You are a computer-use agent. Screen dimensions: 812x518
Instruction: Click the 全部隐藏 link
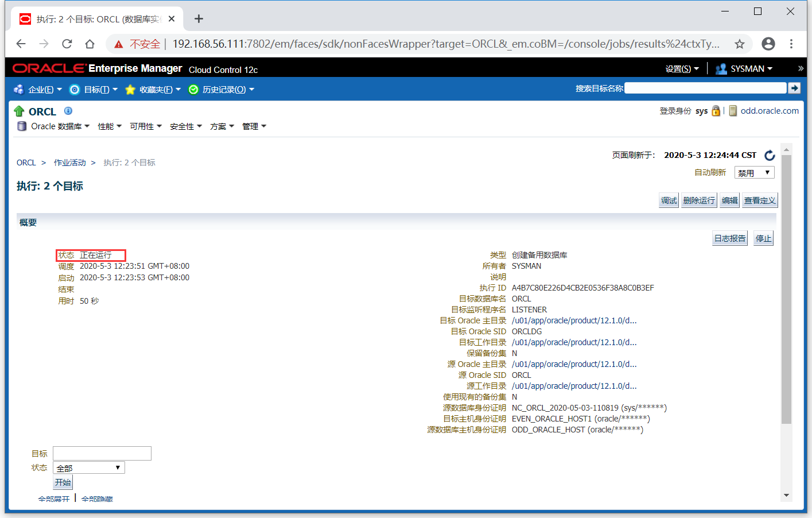pyautogui.click(x=97, y=499)
